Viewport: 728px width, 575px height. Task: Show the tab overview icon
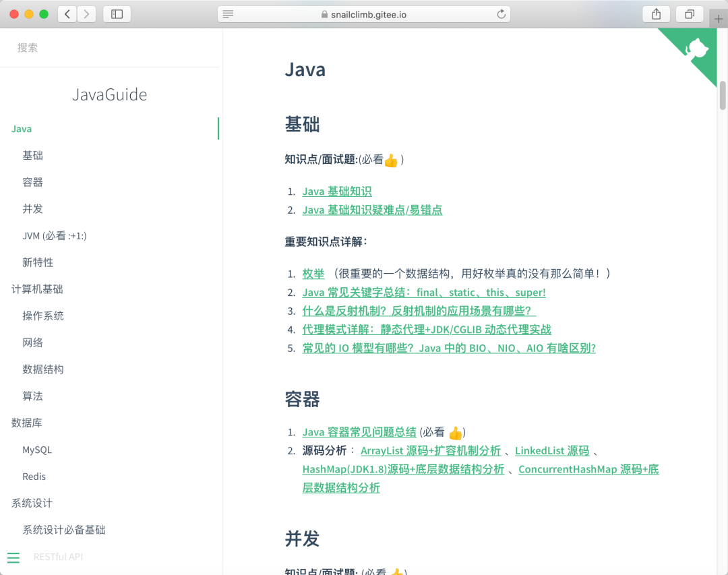click(x=690, y=14)
